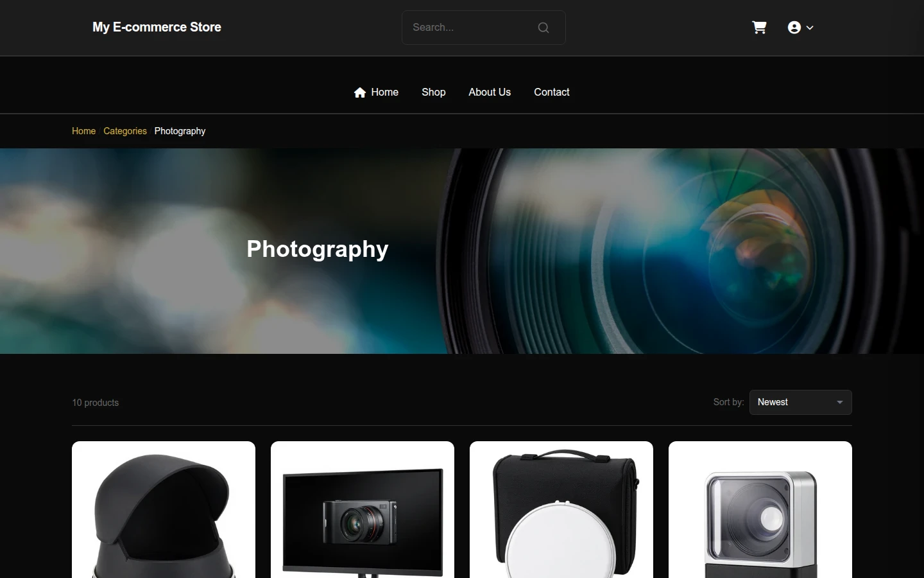Open the black carrying bag product thumbnail
Viewport: 924px width, 578px height.
click(x=561, y=510)
